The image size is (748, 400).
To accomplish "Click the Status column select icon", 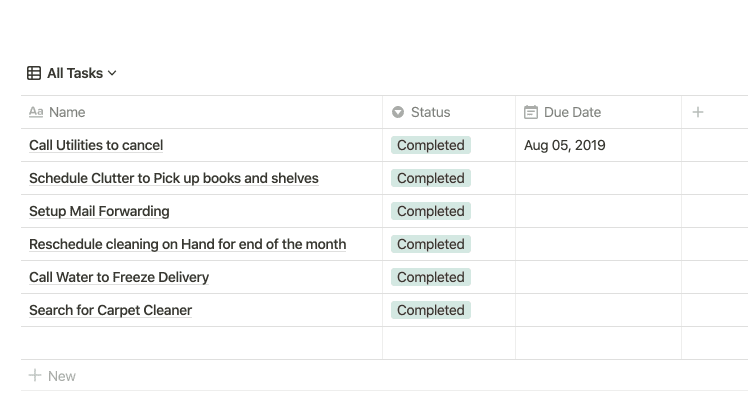I will point(398,112).
